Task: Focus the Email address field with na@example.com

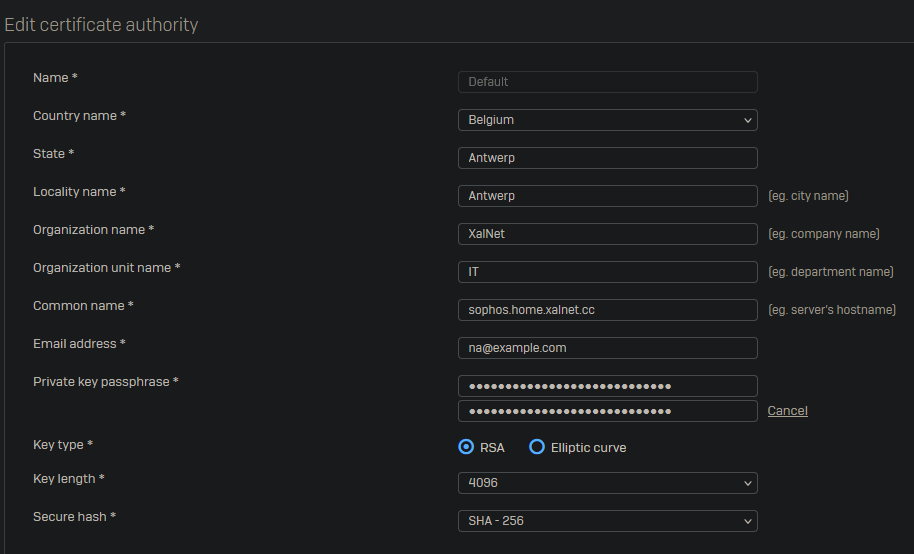Action: pyautogui.click(x=607, y=348)
